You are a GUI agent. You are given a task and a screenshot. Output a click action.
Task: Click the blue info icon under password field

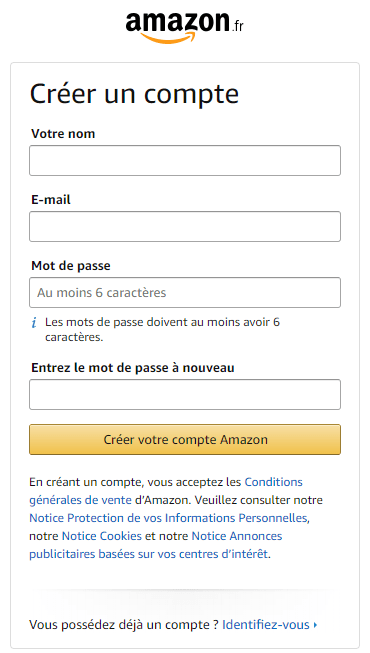point(34,322)
